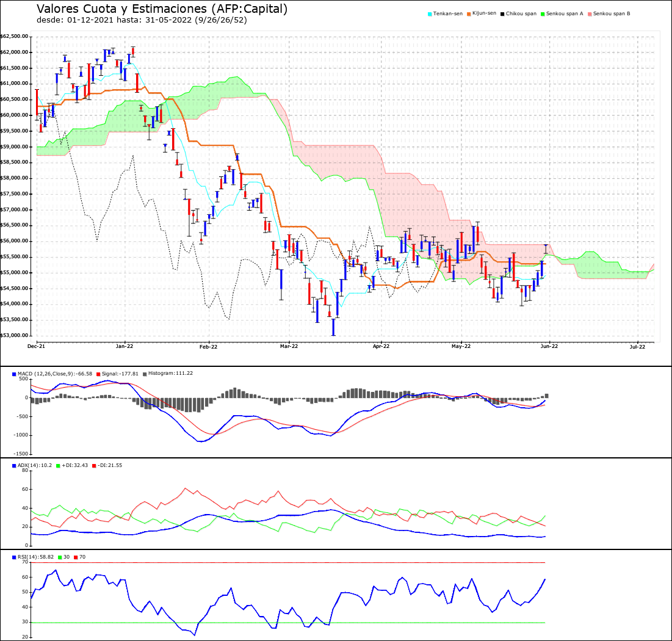Click the Feb-22 date axis label
672x641 pixels.
pyautogui.click(x=208, y=347)
